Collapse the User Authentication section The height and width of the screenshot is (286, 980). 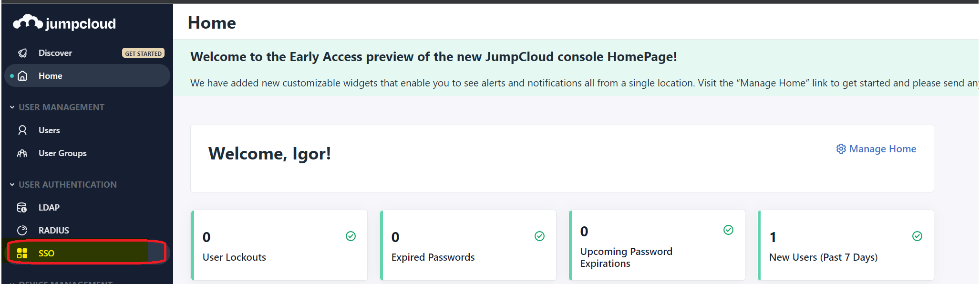click(x=12, y=185)
